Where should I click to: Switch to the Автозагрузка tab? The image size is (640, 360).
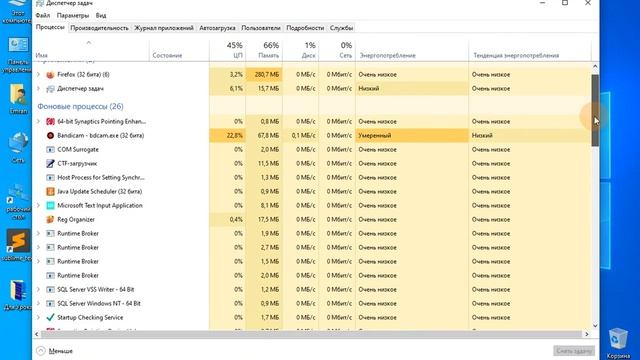pos(217,28)
